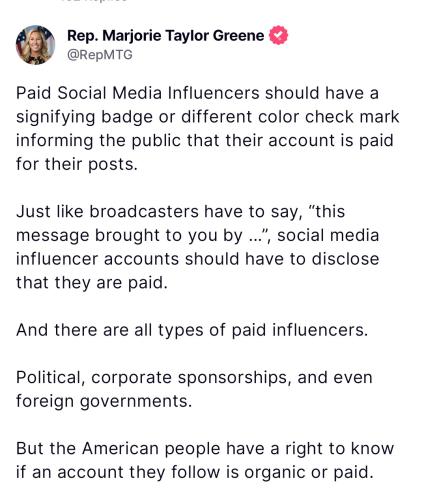Click the cut-off replies text at top
Image resolution: width=426 pixels, height=500 pixels.
pyautogui.click(x=94, y=1)
